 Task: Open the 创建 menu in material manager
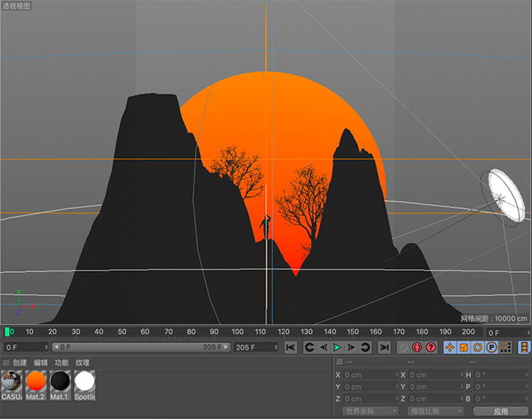[x=20, y=363]
